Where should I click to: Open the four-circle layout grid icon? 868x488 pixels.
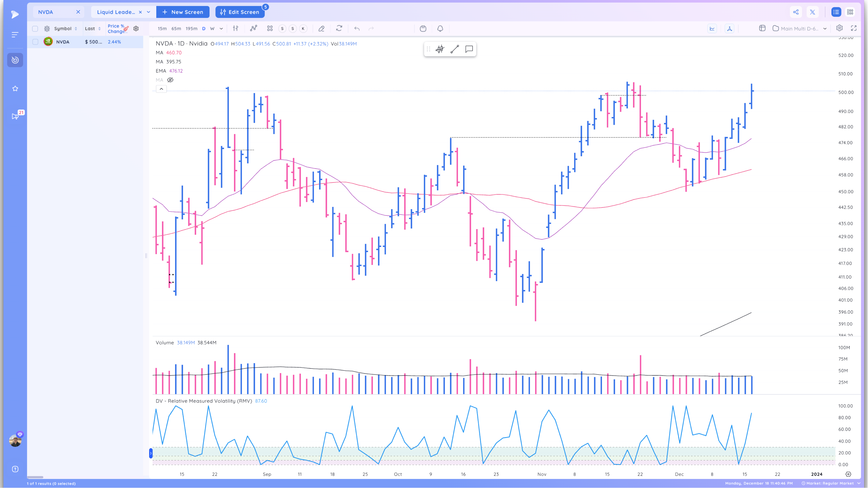pos(270,29)
